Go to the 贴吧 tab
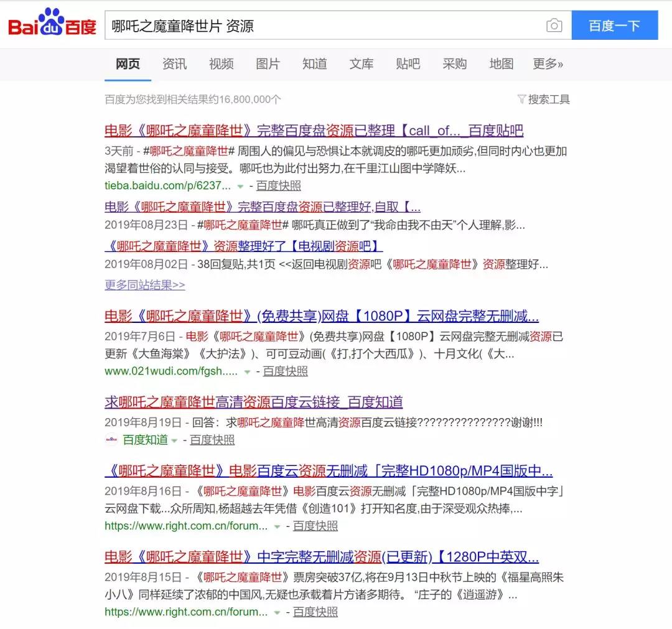Screen dimensions: 672x629 408,64
